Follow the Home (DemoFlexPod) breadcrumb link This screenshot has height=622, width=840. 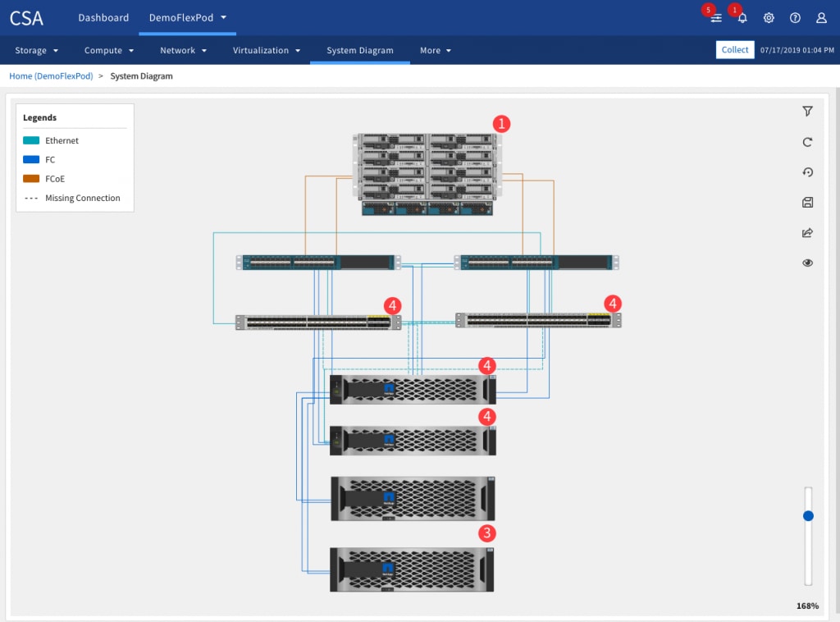[x=51, y=76]
